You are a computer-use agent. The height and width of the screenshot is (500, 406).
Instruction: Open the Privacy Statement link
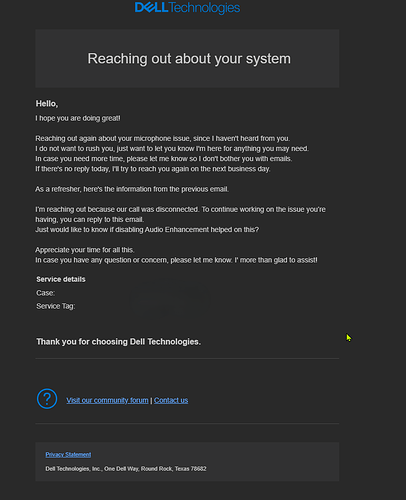[68, 455]
